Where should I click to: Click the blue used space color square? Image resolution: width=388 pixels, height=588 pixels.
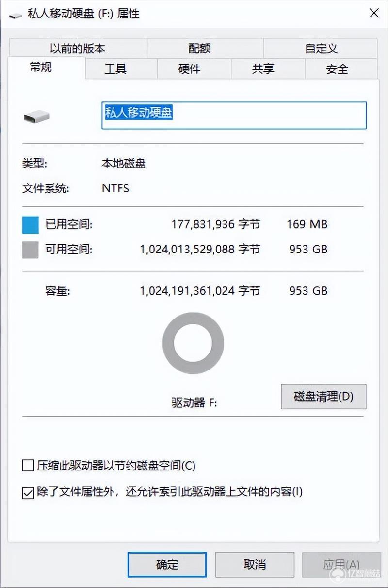30,225
